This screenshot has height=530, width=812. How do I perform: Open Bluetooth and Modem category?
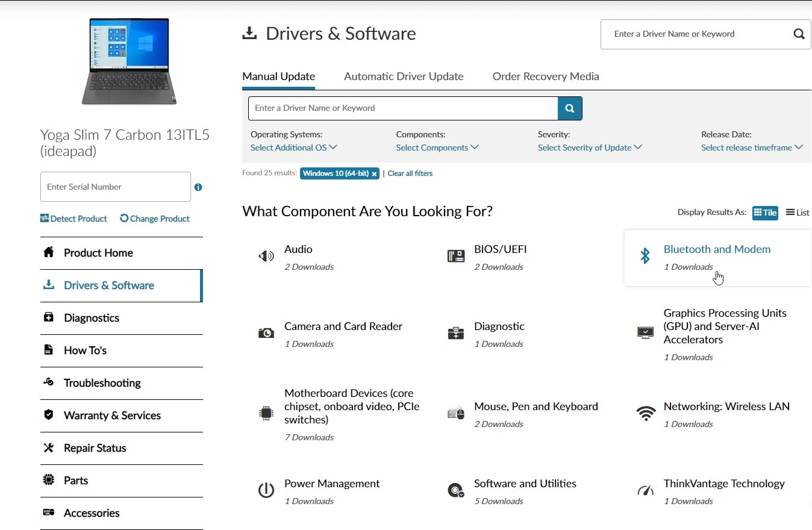717,249
